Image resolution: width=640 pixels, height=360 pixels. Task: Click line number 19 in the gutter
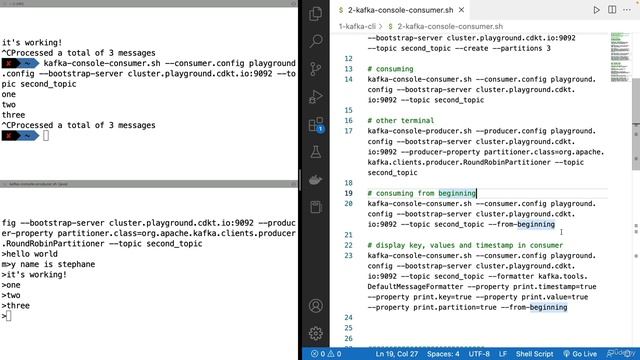coord(348,193)
